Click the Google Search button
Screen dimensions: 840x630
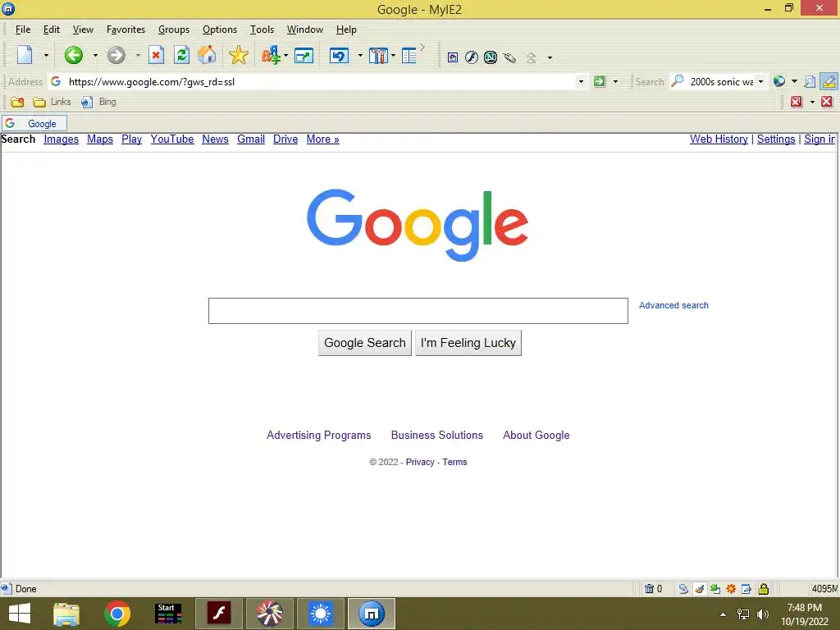click(365, 343)
